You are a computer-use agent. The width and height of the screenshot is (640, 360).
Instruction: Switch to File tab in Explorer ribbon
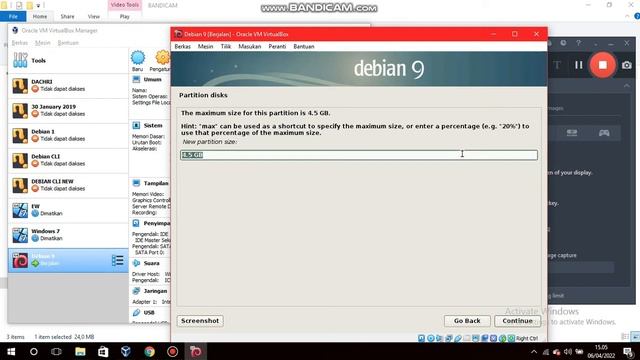click(13, 16)
